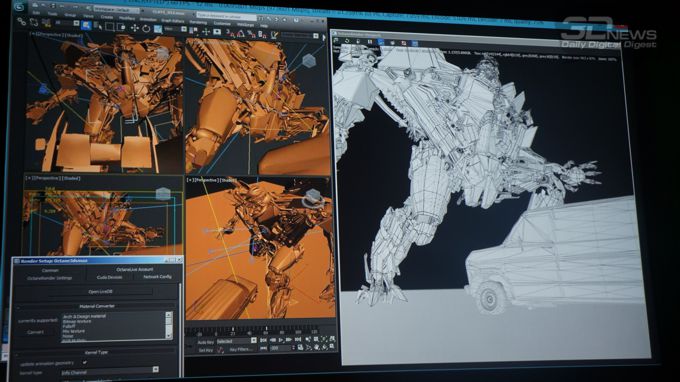Click the Next Frame control
Image resolution: width=680 pixels, height=382 pixels.
coord(288,340)
